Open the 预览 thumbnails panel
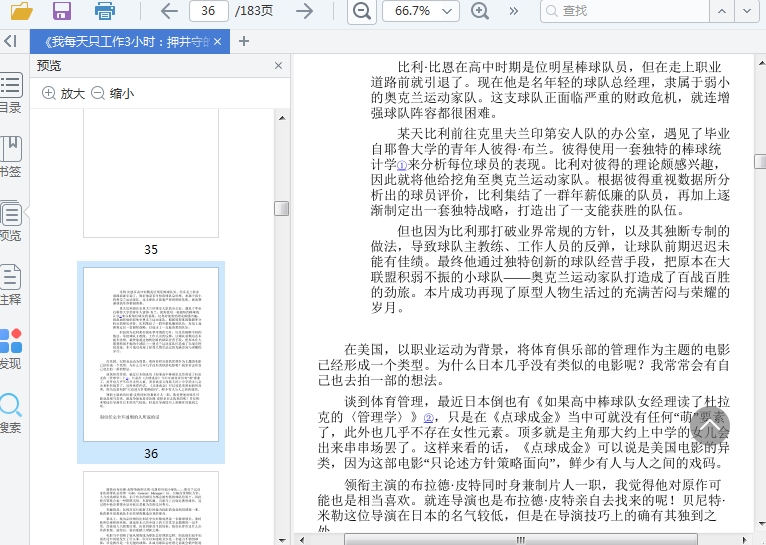The height and width of the screenshot is (545, 766). (x=10, y=221)
